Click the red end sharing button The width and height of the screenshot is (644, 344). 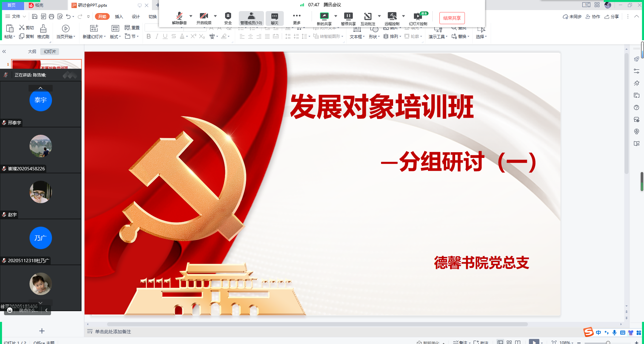[452, 18]
